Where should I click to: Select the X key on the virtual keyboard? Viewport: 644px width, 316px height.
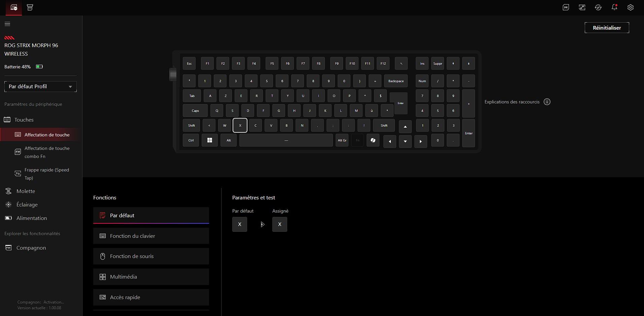tap(240, 125)
